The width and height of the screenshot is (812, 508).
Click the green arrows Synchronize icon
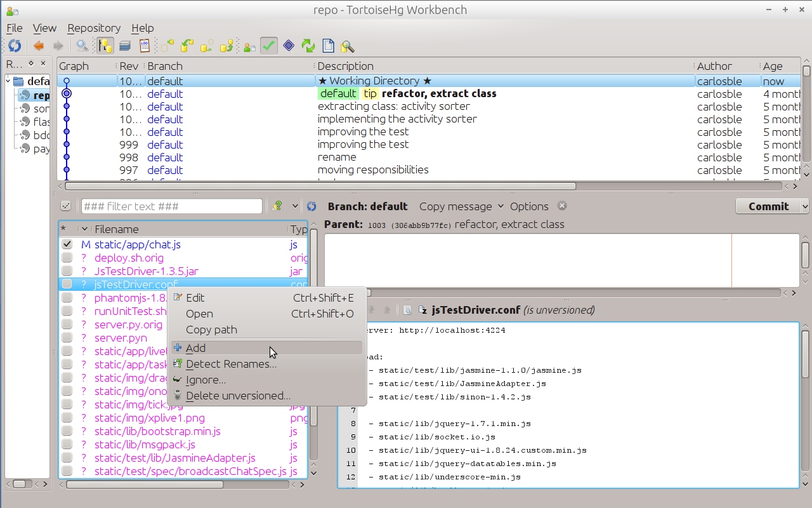point(308,46)
